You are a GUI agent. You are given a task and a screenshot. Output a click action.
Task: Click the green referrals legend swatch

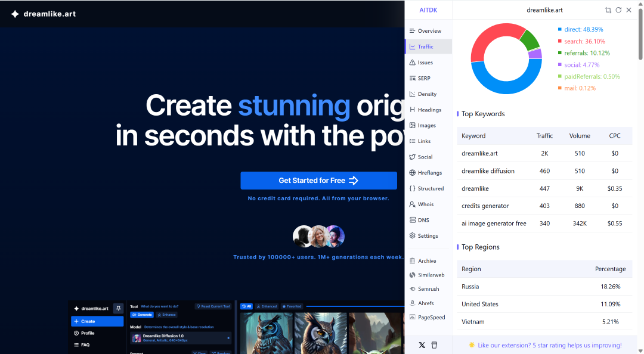[560, 53]
